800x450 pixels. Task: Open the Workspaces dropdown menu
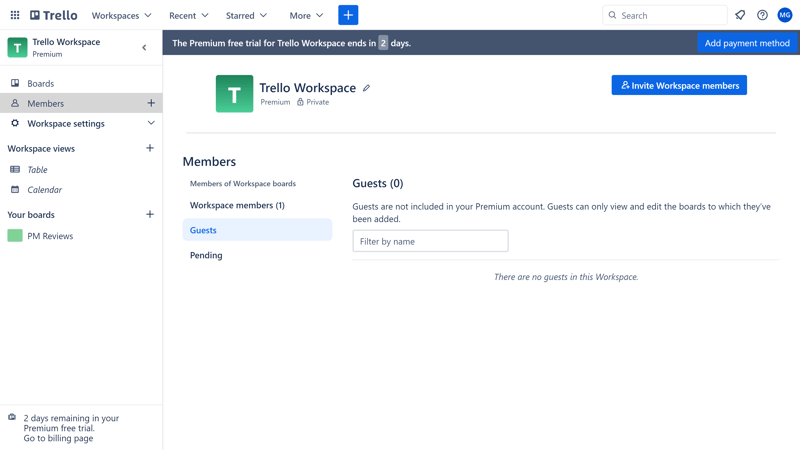tap(121, 15)
